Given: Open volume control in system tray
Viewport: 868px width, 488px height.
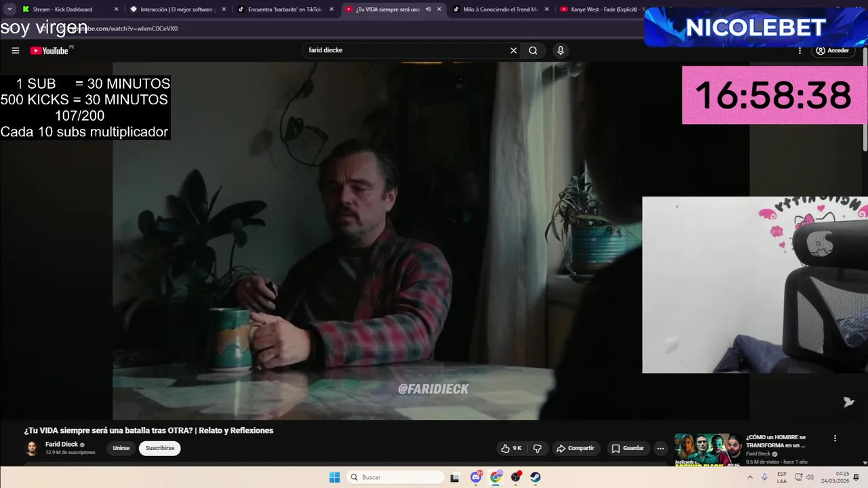Looking at the screenshot, I should pyautogui.click(x=810, y=477).
